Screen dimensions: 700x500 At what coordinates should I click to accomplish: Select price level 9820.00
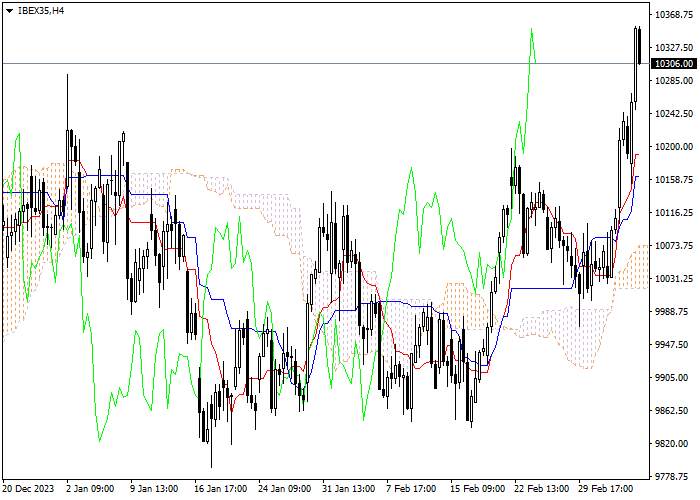pyautogui.click(x=672, y=443)
